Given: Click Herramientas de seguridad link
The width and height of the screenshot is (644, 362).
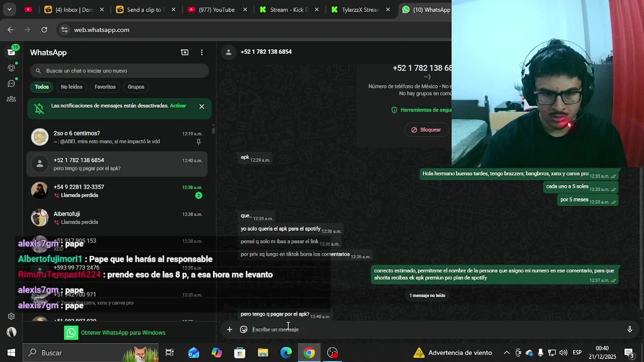Looking at the screenshot, I should pos(422,110).
